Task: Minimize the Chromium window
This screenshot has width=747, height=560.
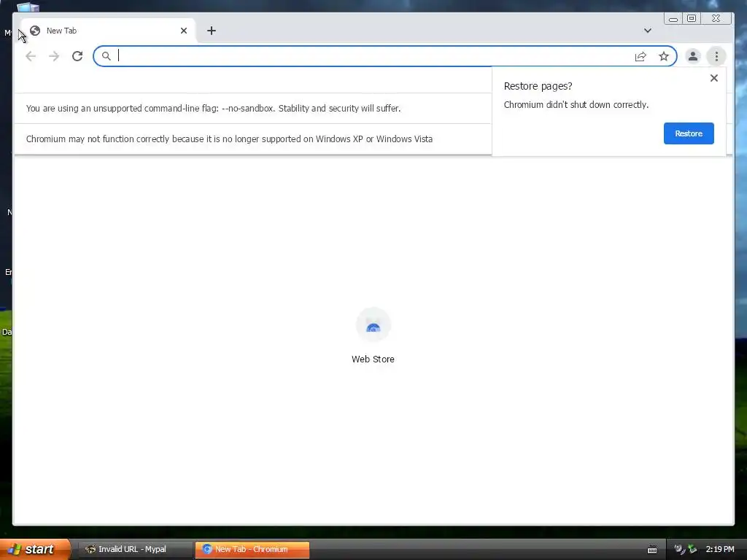Action: point(673,18)
